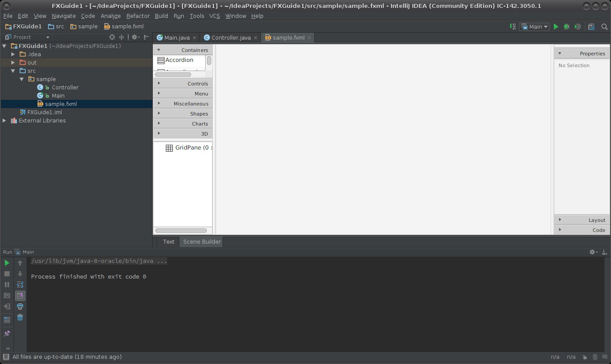Run Main with coverage icon
This screenshot has height=364, width=611.
pyautogui.click(x=577, y=27)
